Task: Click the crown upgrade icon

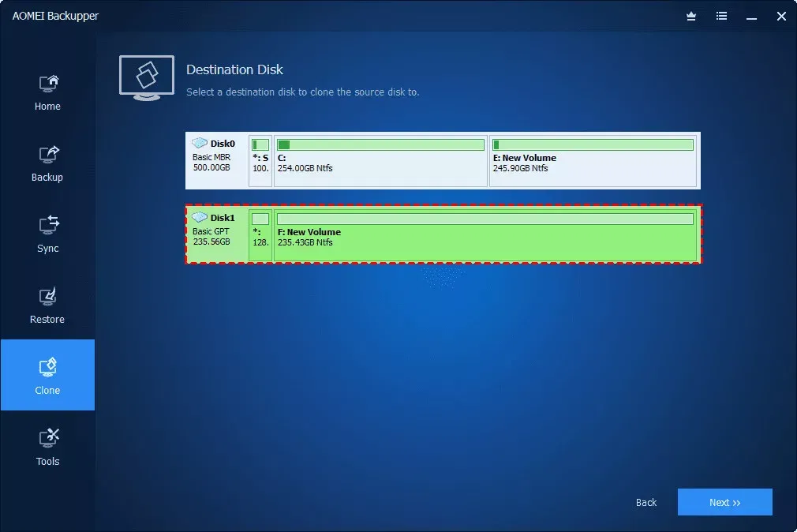Action: [691, 17]
